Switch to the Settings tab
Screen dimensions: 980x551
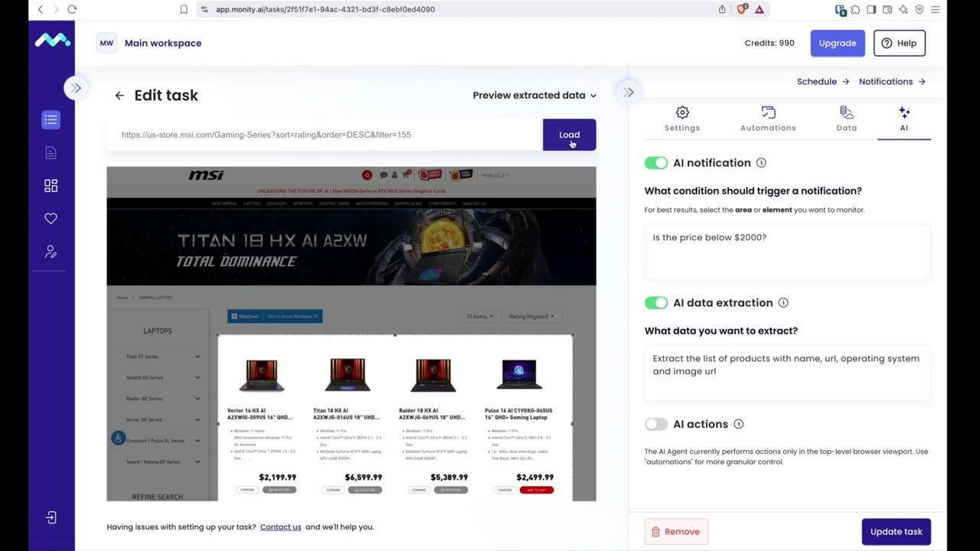click(x=682, y=119)
